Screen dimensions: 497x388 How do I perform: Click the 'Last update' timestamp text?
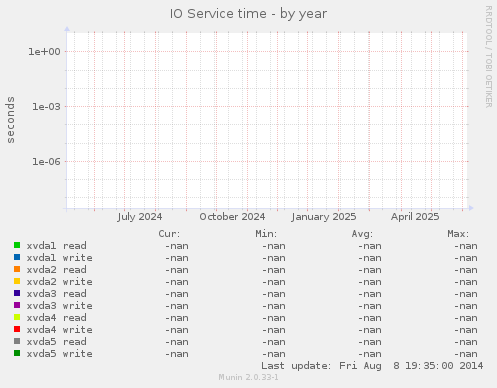click(x=372, y=366)
